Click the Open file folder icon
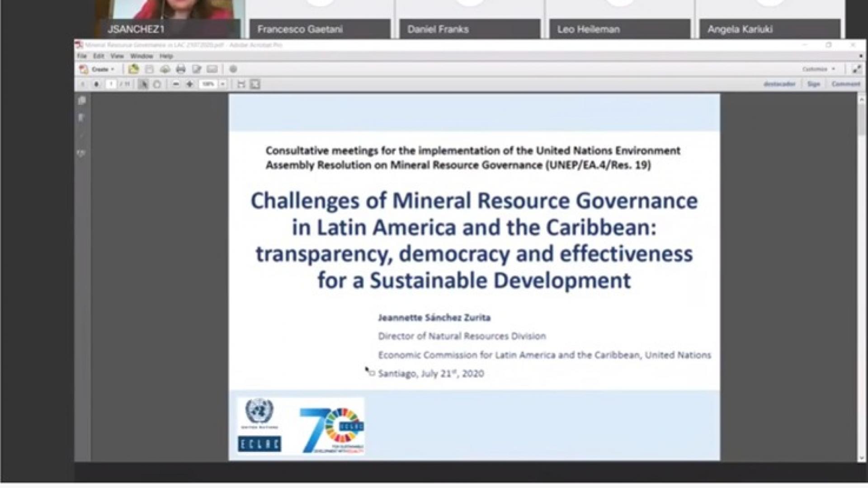The width and height of the screenshot is (868, 488). pyautogui.click(x=133, y=69)
